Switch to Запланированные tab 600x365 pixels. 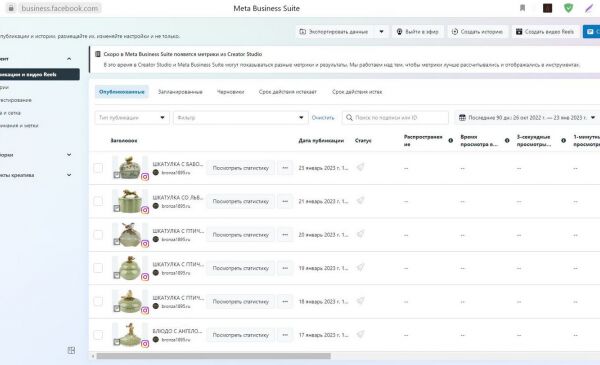point(180,92)
